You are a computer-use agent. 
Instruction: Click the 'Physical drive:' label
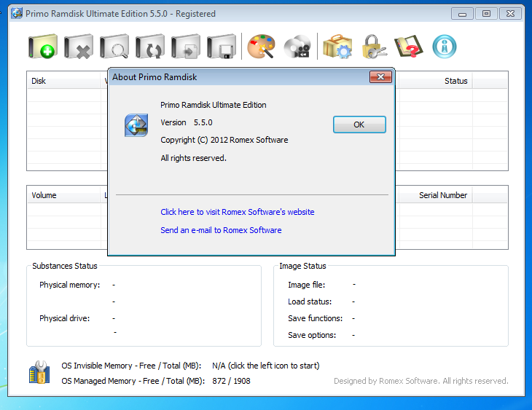coord(64,318)
